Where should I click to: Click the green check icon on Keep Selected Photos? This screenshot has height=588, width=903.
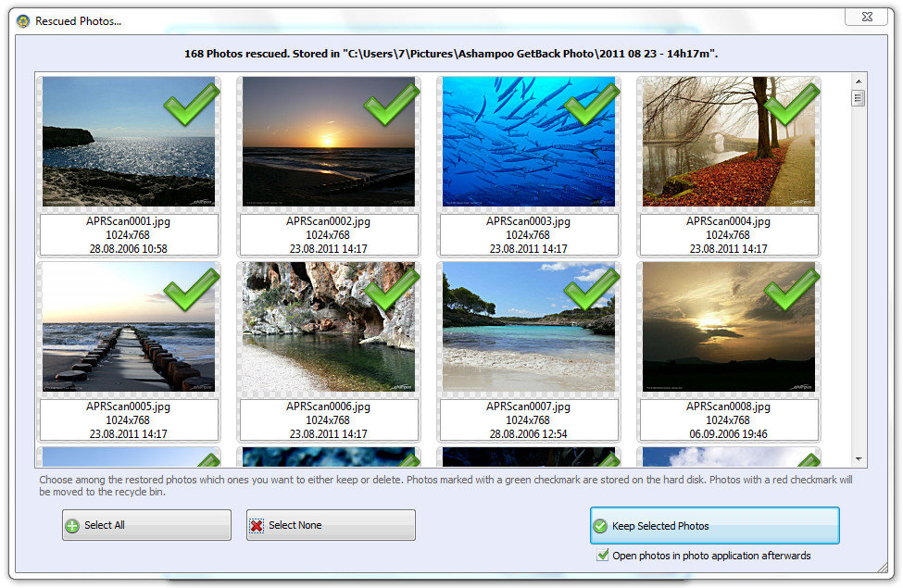pos(600,526)
